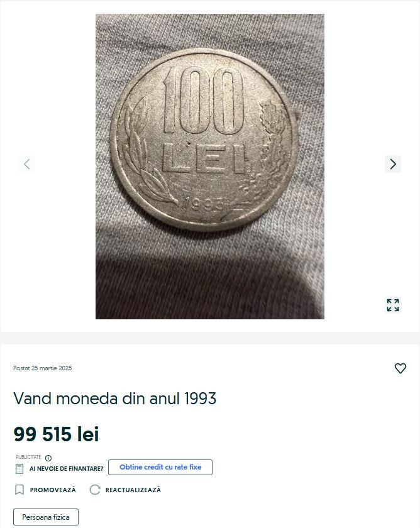The width and height of the screenshot is (420, 528).
Task: Click the calculator financing icon
Action: (x=19, y=469)
